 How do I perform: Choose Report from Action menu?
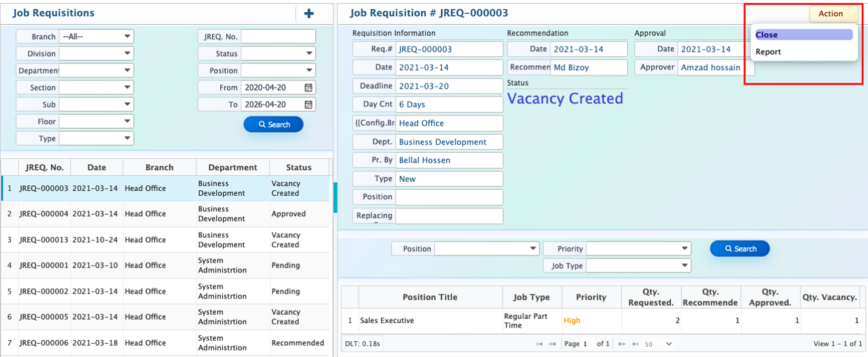tap(768, 52)
